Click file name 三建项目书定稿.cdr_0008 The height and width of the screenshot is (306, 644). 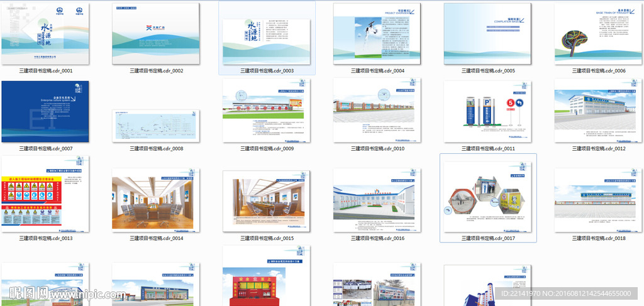(157, 148)
